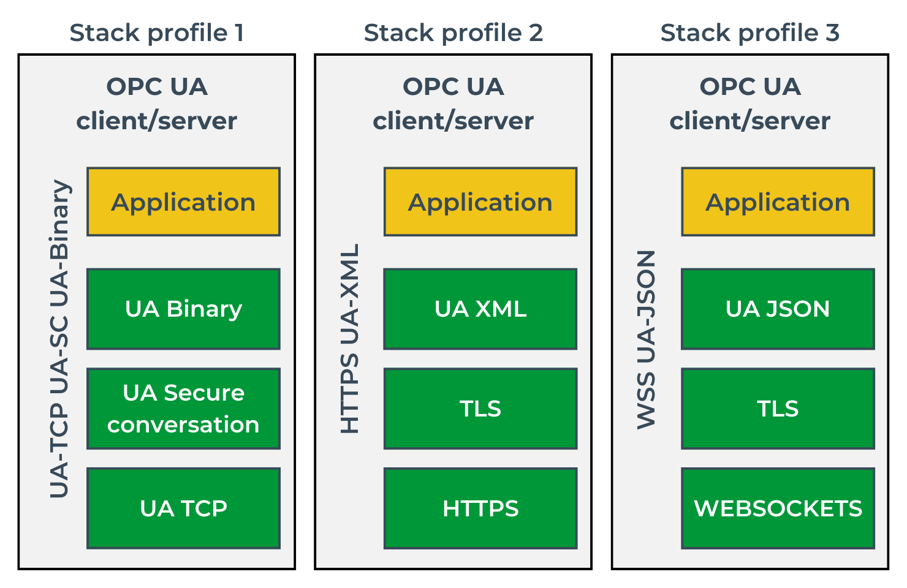Image resolution: width=907 pixels, height=588 pixels.
Task: Click the TLS box in Stack profile 2
Action: click(x=480, y=409)
